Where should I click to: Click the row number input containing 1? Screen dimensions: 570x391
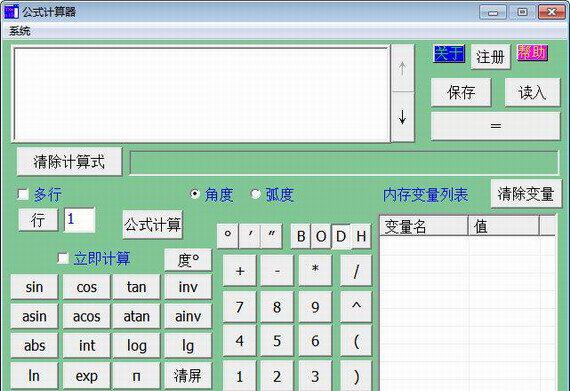point(79,219)
